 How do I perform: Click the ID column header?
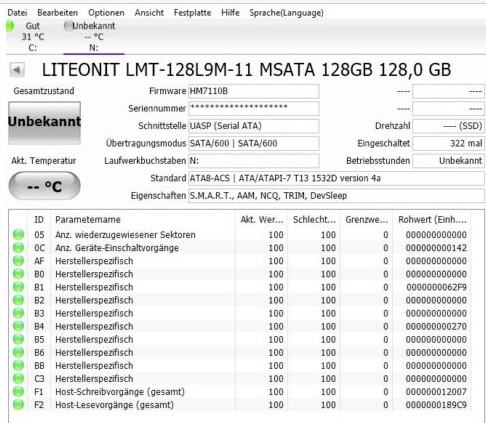(39, 220)
